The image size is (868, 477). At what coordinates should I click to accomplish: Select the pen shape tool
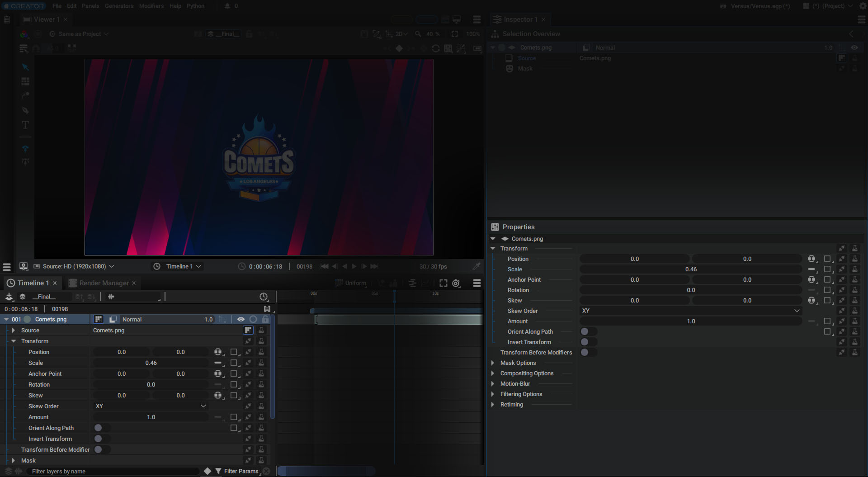[25, 110]
